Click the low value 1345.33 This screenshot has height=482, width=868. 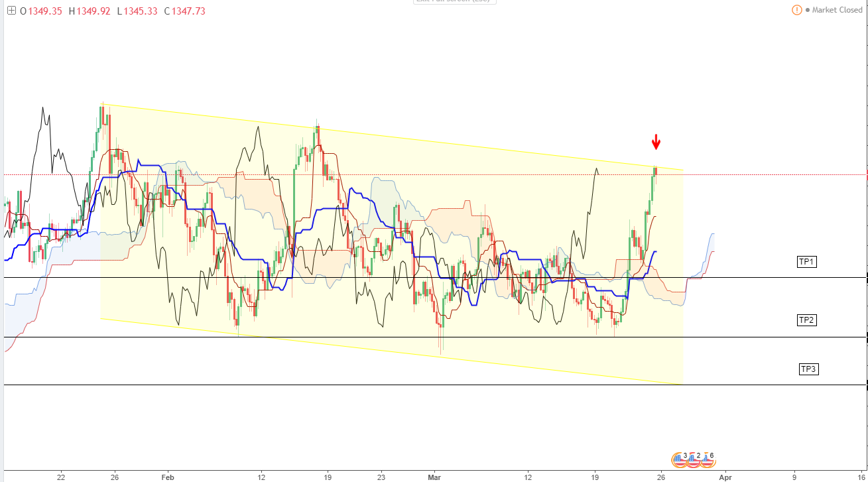[141, 11]
